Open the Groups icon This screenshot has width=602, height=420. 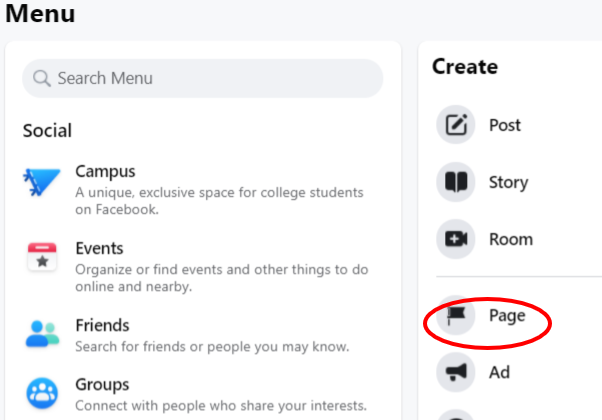click(42, 394)
